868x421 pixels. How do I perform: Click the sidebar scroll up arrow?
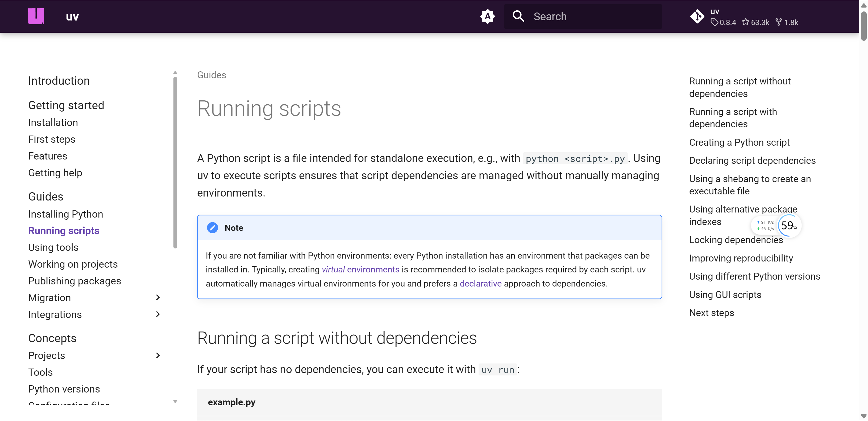point(175,72)
